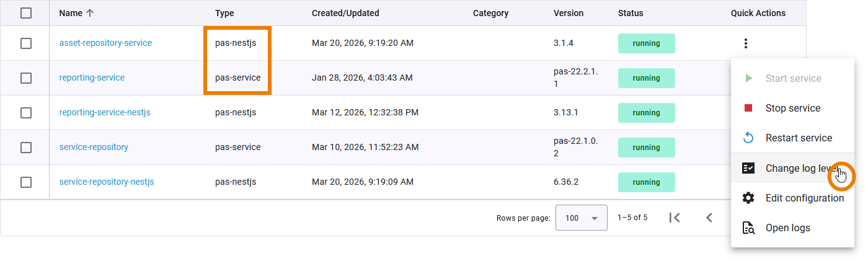
Task: Toggle the select-all header checkbox
Action: coord(26,13)
